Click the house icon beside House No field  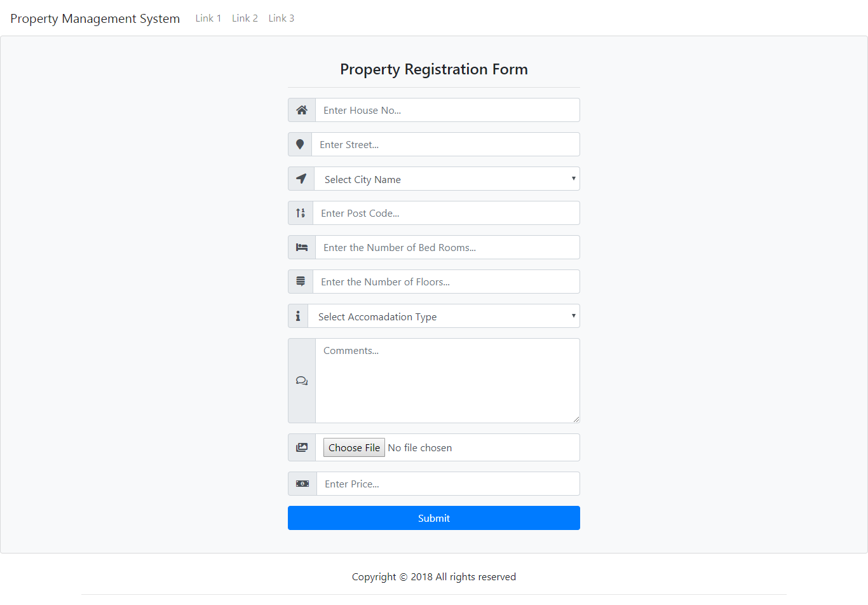pyautogui.click(x=301, y=110)
